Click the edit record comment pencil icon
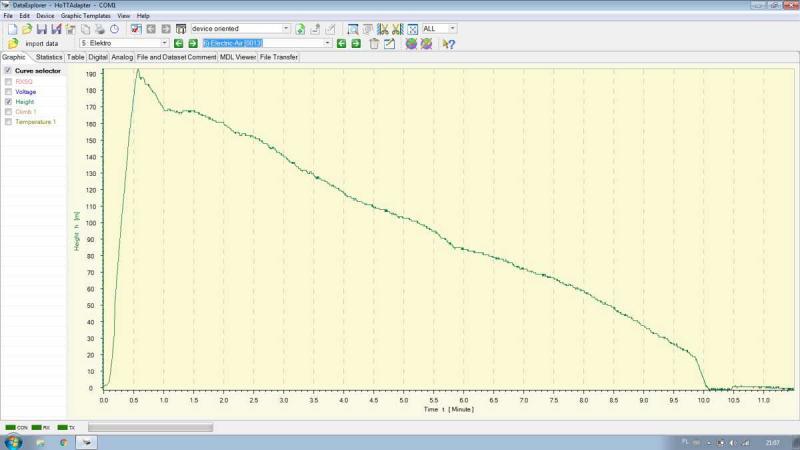 [x=389, y=44]
